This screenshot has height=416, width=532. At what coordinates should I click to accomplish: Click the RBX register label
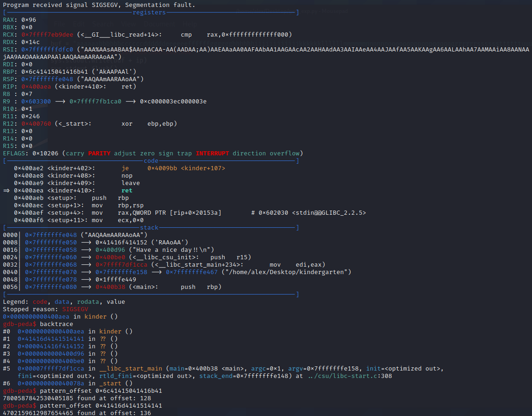[8, 27]
